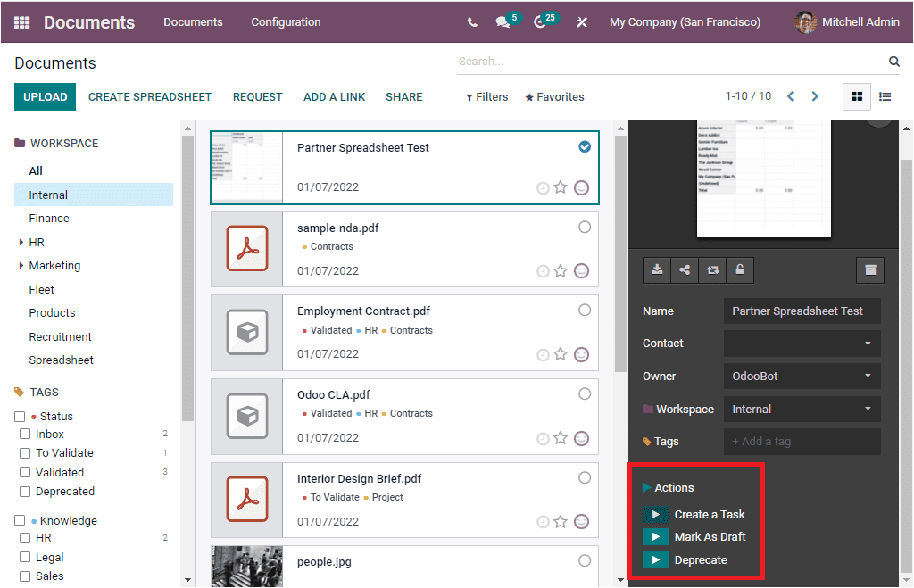
Task: Open the apps grid menu icon
Action: [x=21, y=22]
